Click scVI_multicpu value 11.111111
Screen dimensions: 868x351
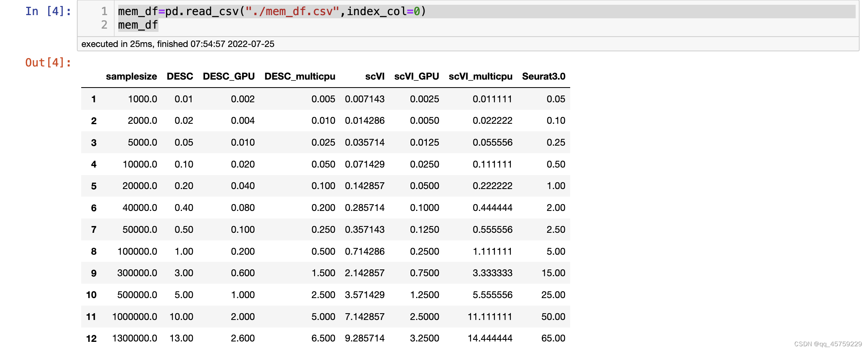point(490,317)
